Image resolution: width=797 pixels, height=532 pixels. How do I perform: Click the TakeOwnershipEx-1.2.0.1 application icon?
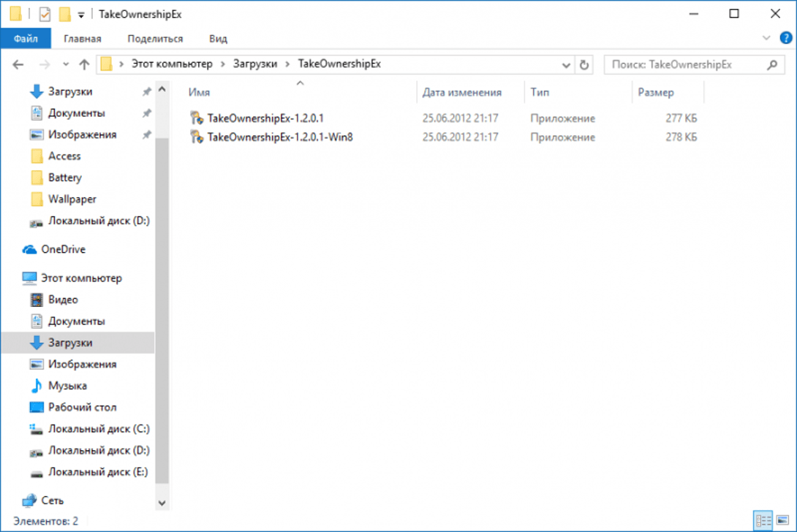click(x=196, y=118)
